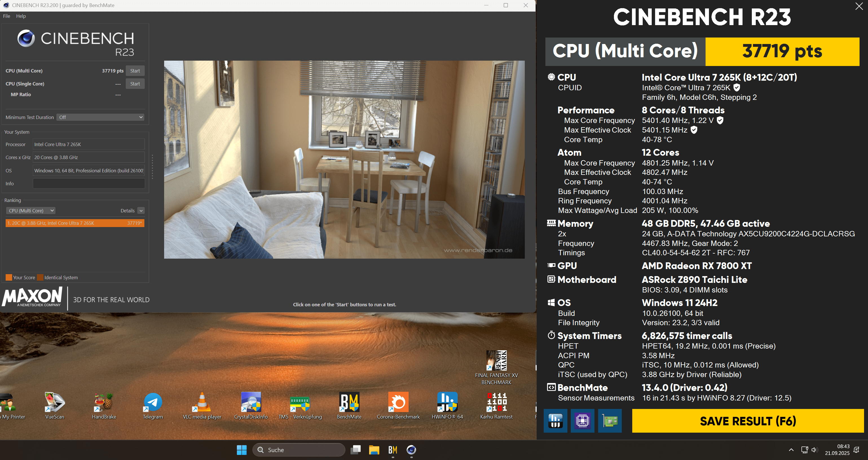Viewport: 868px width, 460px height.
Task: Click the green graphics card icon
Action: [x=610, y=421]
